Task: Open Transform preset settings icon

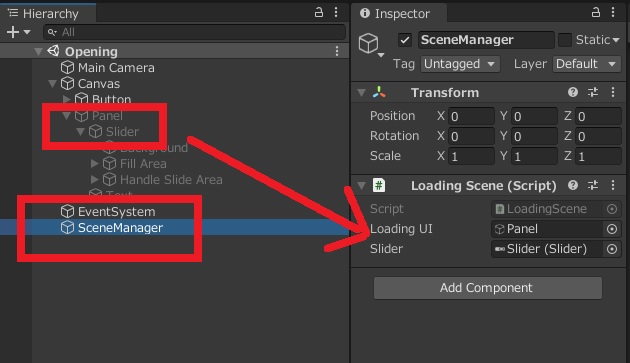Action: (593, 92)
